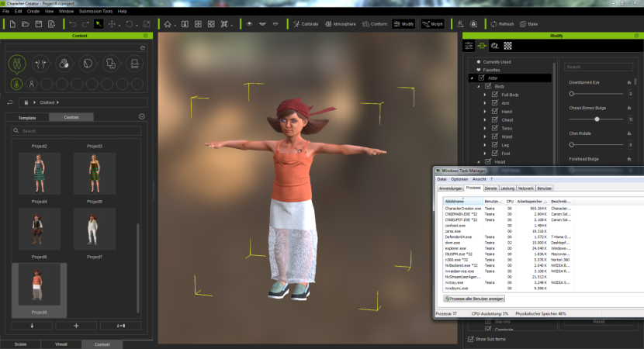Click the Morph tool button
This screenshot has height=349, width=644.
[432, 24]
